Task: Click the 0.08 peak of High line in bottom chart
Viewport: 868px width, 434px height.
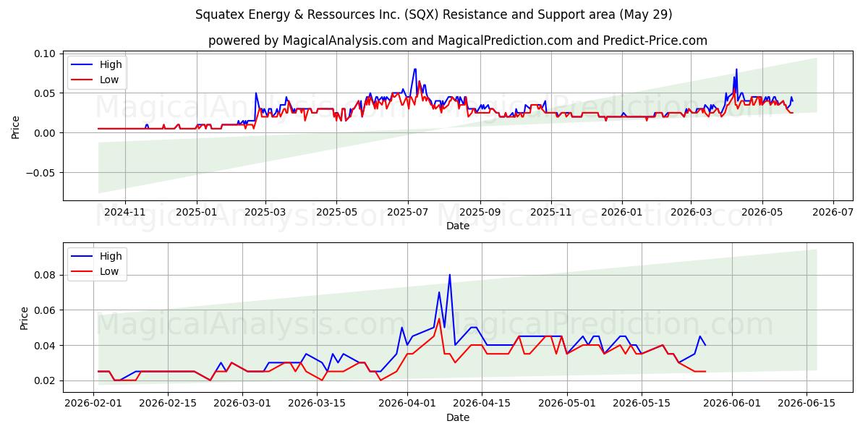Action: pos(449,275)
